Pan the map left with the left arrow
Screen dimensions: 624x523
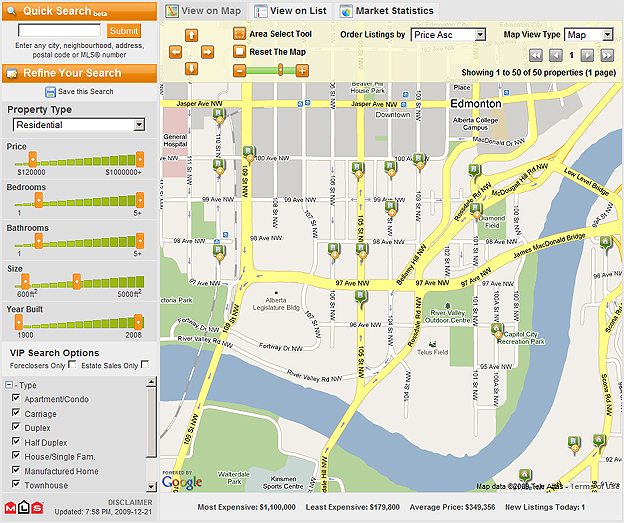coord(176,52)
